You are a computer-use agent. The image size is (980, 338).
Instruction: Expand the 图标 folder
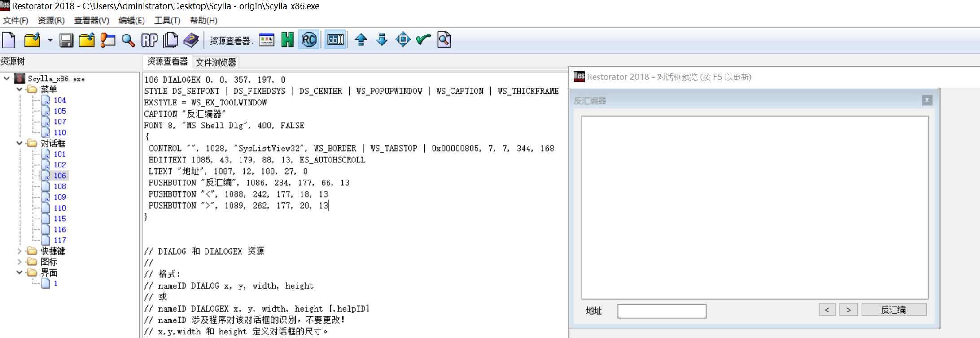(19, 262)
